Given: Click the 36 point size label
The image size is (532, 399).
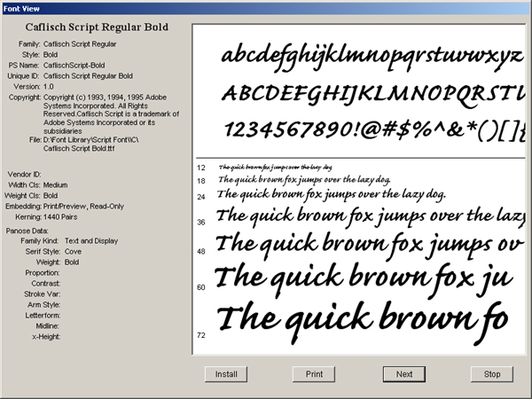Looking at the screenshot, I should pyautogui.click(x=201, y=222).
